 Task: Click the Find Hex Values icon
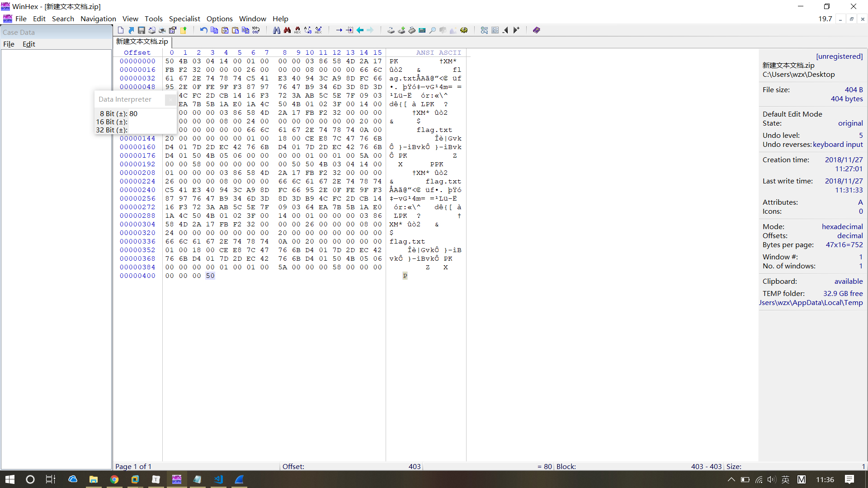coord(297,30)
